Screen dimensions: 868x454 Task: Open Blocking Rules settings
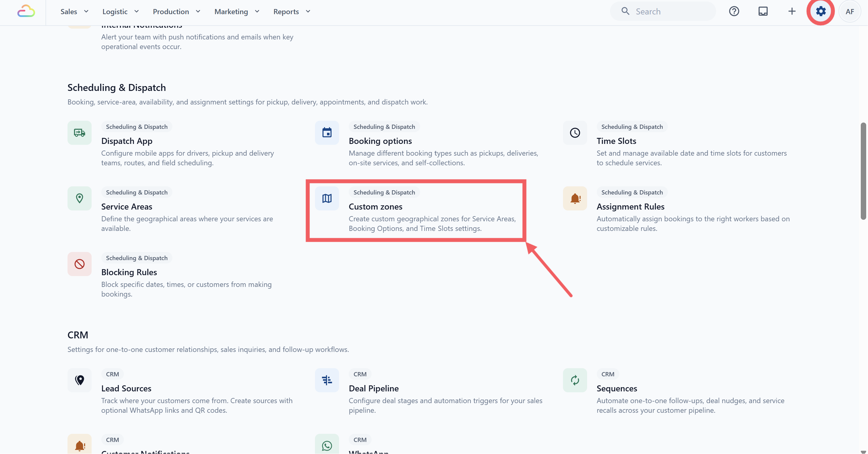(129, 272)
